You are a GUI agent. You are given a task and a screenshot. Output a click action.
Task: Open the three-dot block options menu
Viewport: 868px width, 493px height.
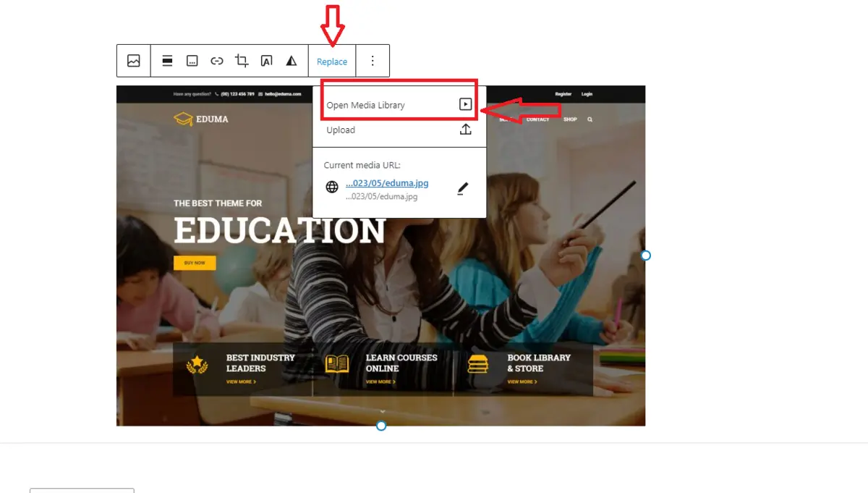click(373, 61)
